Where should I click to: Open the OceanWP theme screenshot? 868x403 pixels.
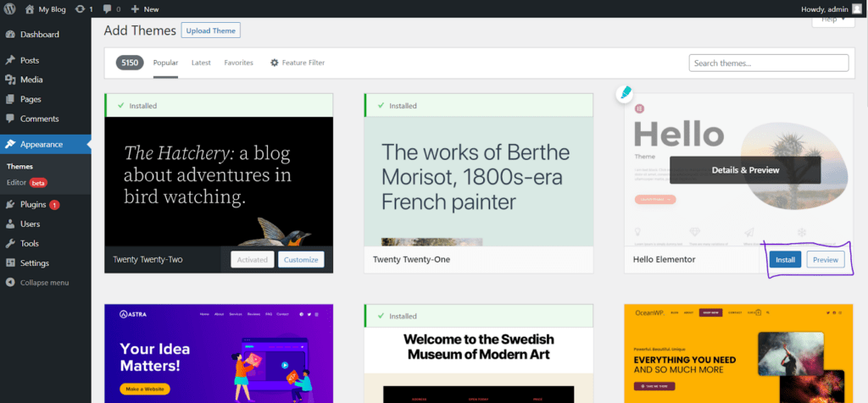[738, 354]
